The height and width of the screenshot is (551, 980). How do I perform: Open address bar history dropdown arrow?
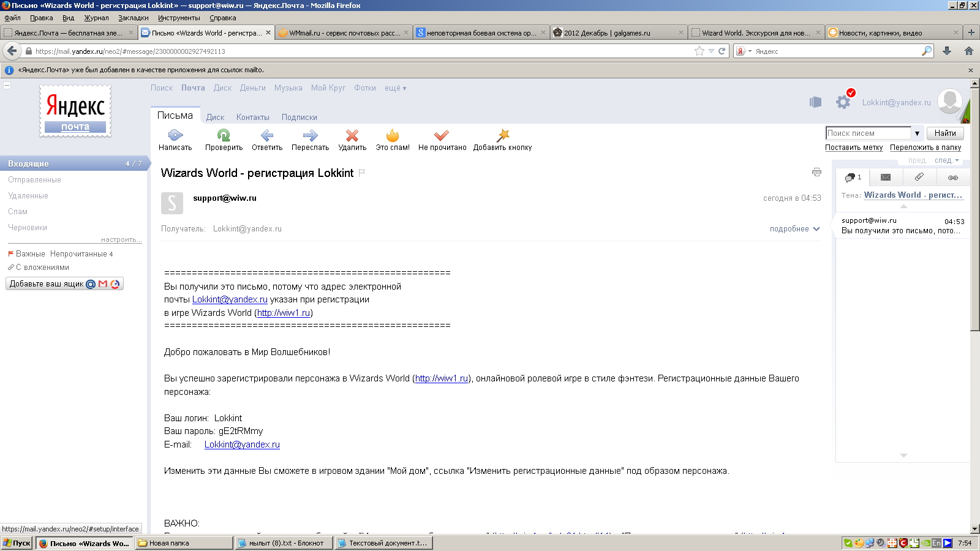(x=711, y=51)
